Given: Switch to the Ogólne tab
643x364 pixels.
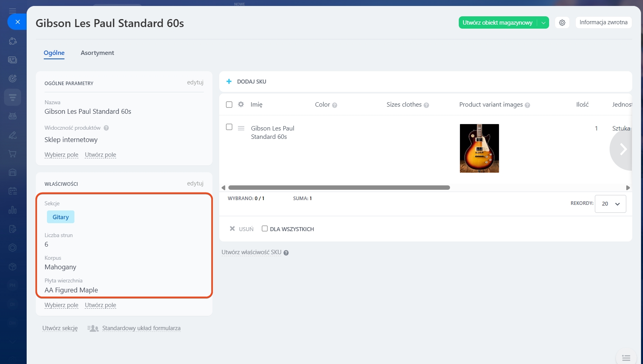Looking at the screenshot, I should pos(54,53).
